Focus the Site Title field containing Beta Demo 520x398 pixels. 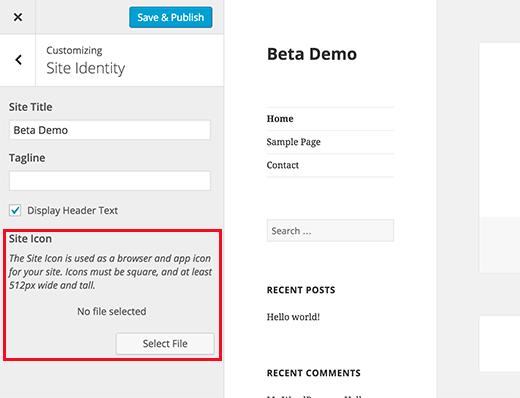click(110, 130)
